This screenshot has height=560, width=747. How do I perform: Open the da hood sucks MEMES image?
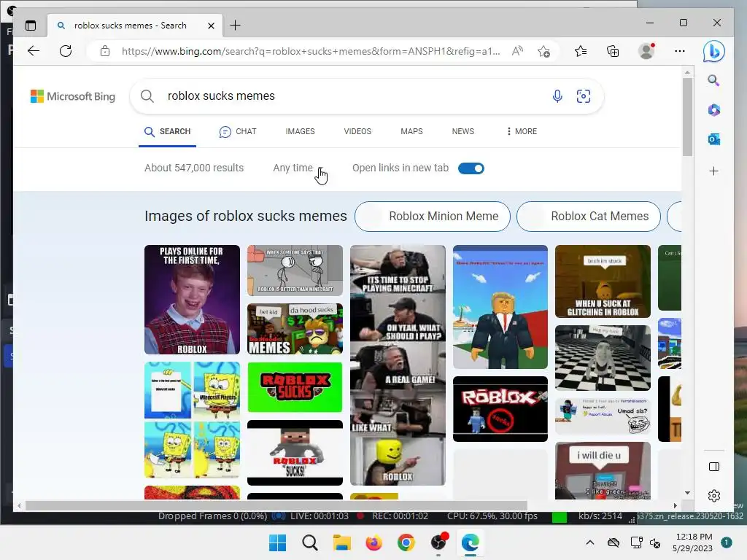295,329
